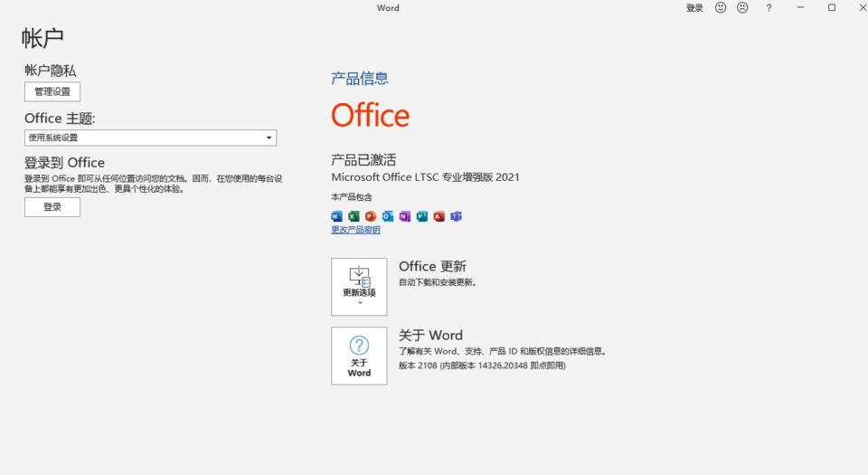868x475 pixels.
Task: Click the orange Office logo text
Action: click(x=371, y=115)
